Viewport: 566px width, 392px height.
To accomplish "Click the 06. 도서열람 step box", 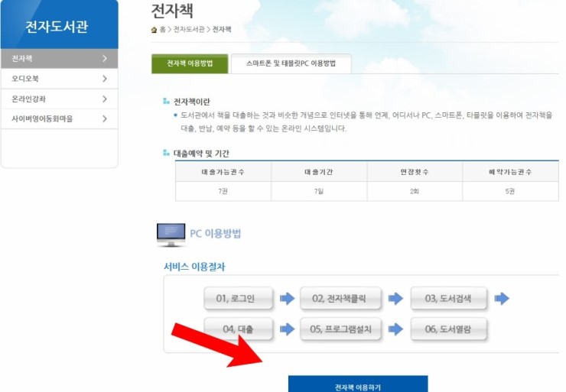I will (x=449, y=329).
